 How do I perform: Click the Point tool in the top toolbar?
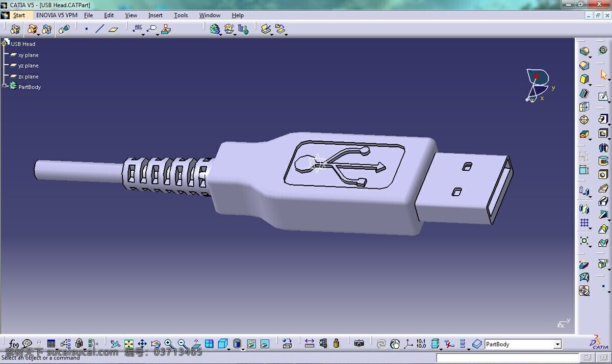[86, 29]
